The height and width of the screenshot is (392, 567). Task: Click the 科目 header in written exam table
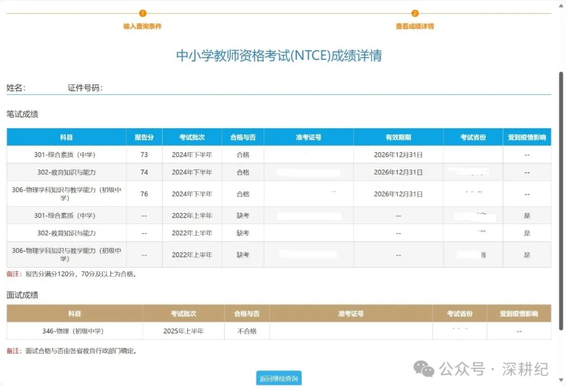(x=67, y=137)
